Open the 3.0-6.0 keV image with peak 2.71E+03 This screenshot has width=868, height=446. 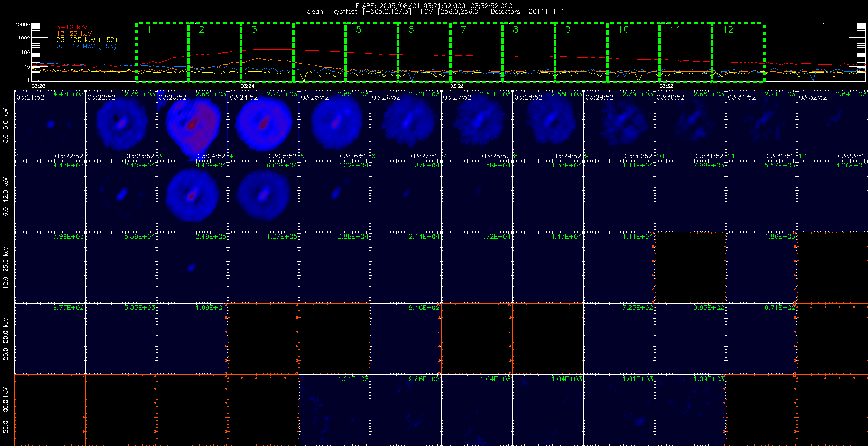761,125
